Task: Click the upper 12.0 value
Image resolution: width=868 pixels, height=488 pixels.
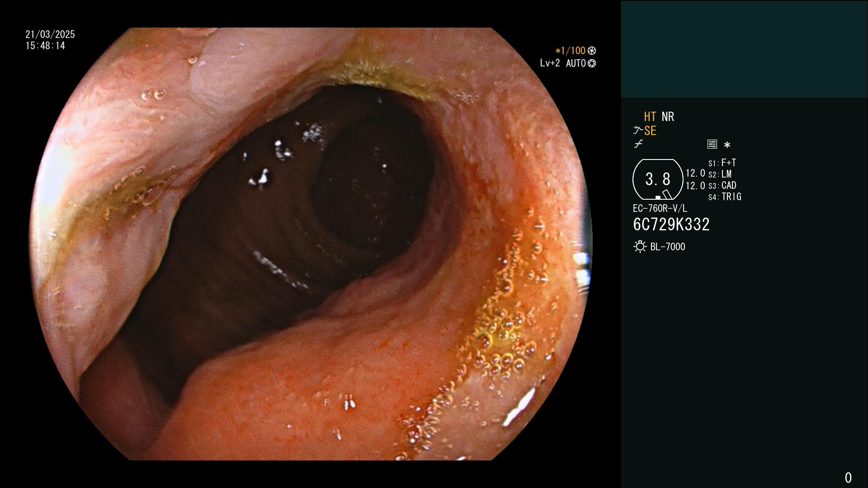Action: [x=695, y=173]
